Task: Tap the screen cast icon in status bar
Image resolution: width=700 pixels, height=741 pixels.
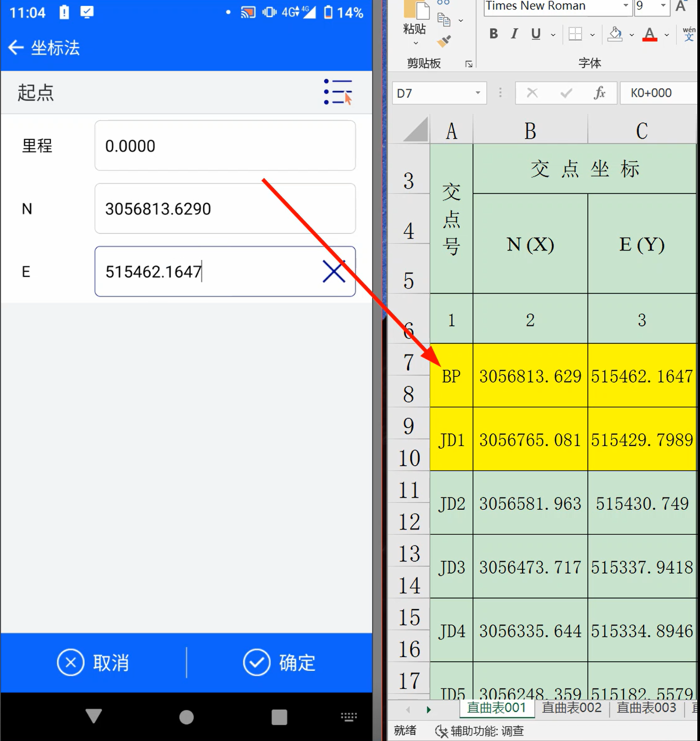Action: pos(248,12)
